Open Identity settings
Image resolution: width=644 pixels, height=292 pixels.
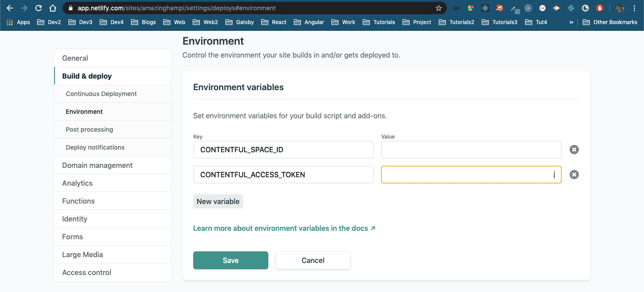(113, 219)
